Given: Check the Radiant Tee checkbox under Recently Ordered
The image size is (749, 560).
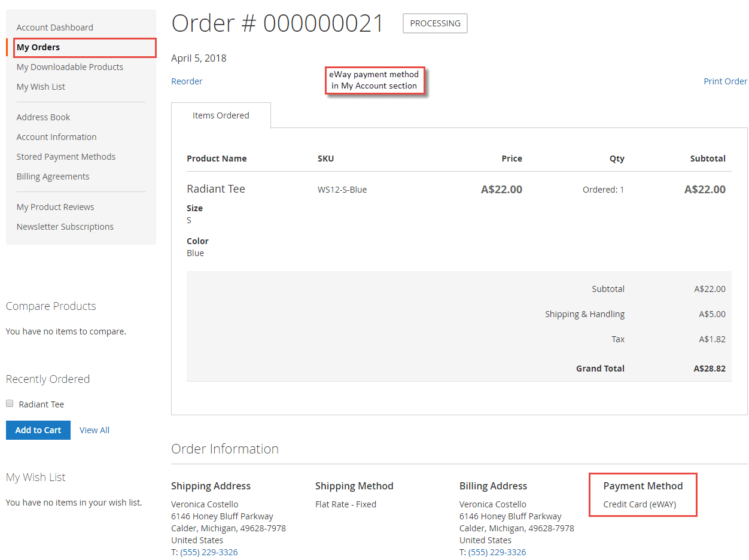Looking at the screenshot, I should [9, 403].
